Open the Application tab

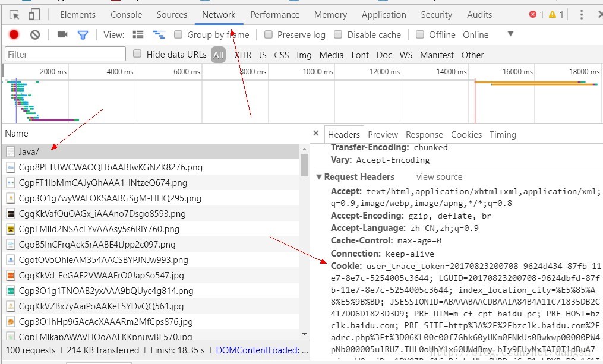384,15
